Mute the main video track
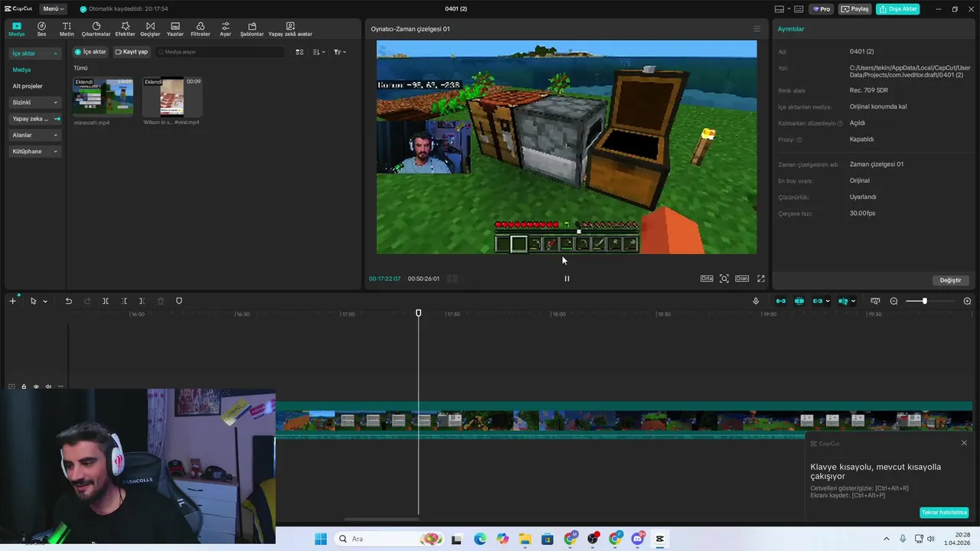The width and height of the screenshot is (980, 551). pos(48,386)
